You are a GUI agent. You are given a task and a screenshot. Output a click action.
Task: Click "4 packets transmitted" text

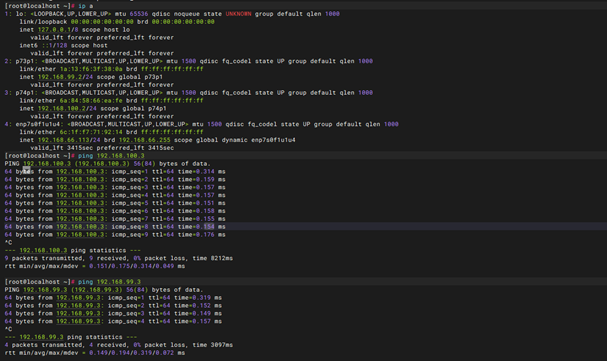click(43, 345)
